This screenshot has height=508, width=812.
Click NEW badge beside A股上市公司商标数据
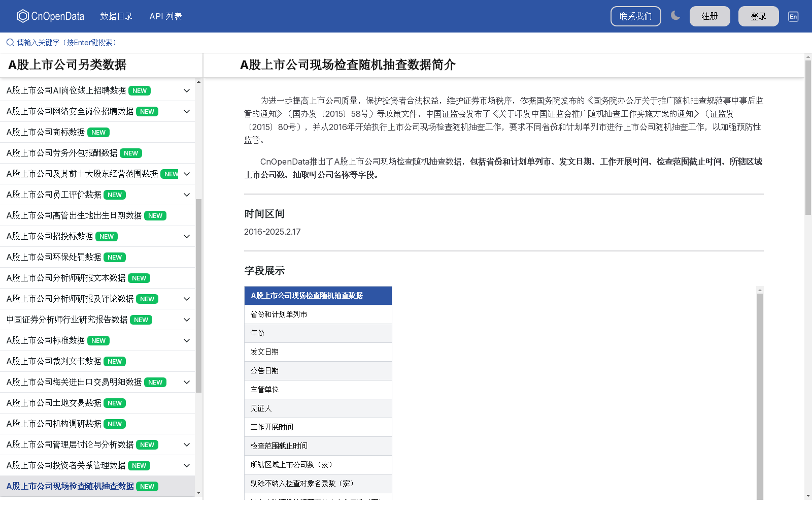(x=98, y=133)
